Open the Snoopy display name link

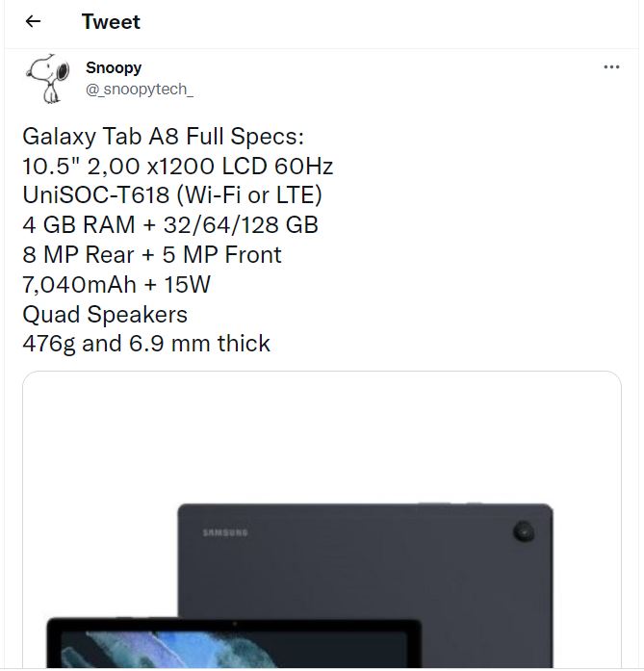[x=114, y=67]
